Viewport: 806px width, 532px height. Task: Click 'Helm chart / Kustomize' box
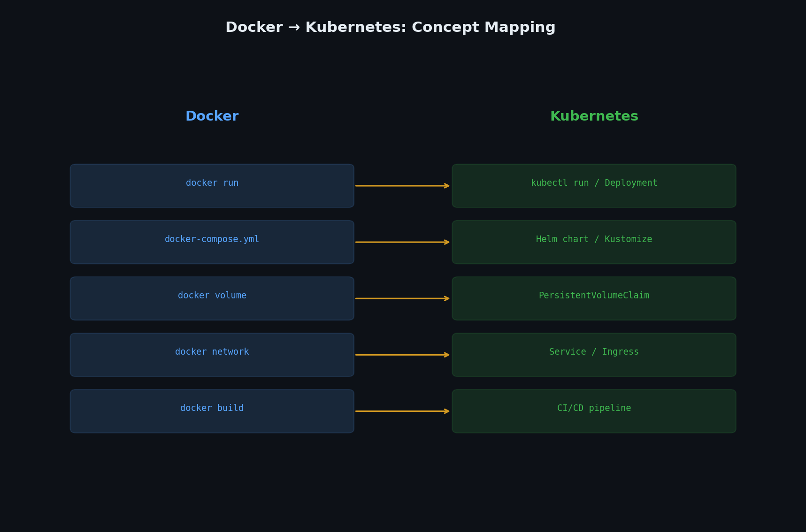tap(594, 242)
